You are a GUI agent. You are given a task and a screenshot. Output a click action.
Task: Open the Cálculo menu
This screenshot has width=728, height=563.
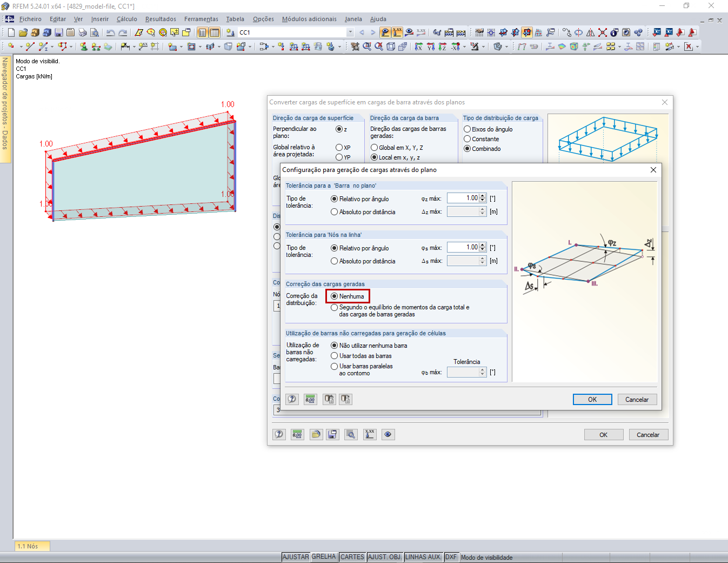pos(127,19)
